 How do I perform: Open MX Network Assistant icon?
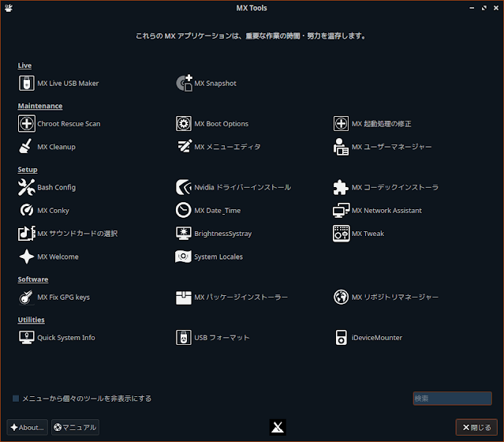(341, 210)
